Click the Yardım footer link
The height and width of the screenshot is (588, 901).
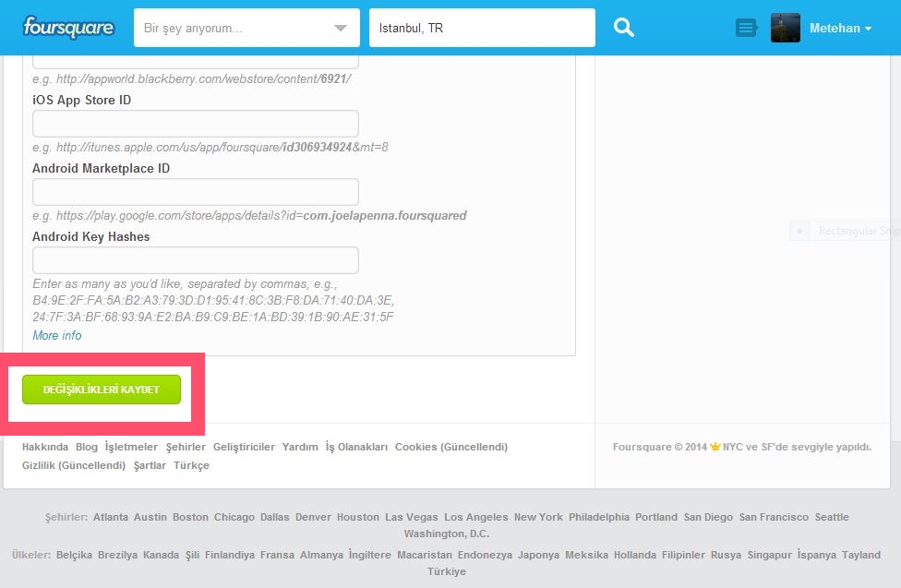(x=300, y=447)
